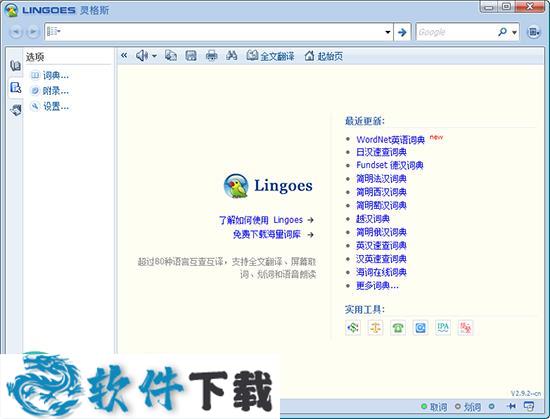
Task: Open the search engine dropdown arrow
Action: pos(514,32)
